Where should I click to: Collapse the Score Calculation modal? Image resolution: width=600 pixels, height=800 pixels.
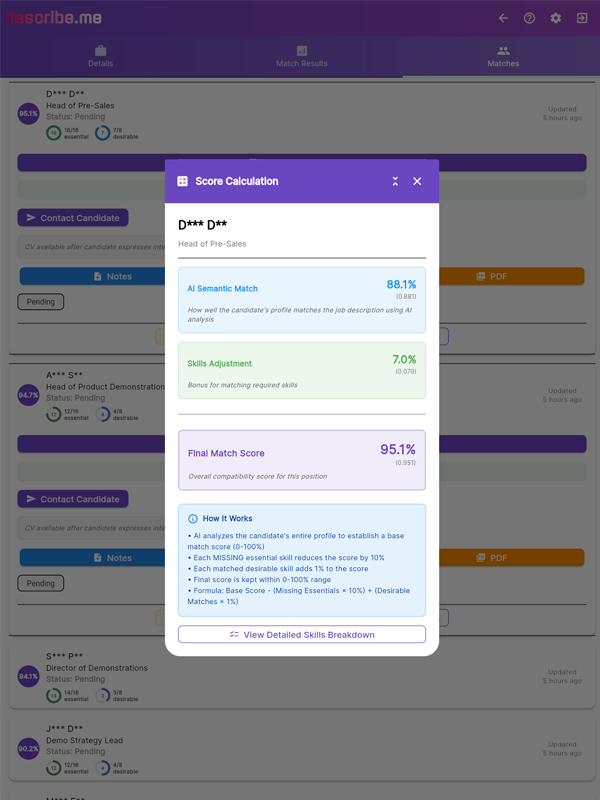pos(395,180)
